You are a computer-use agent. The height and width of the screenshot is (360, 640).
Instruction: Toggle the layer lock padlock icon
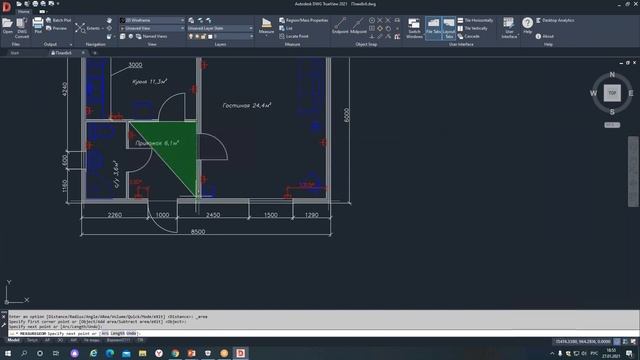coord(203,36)
